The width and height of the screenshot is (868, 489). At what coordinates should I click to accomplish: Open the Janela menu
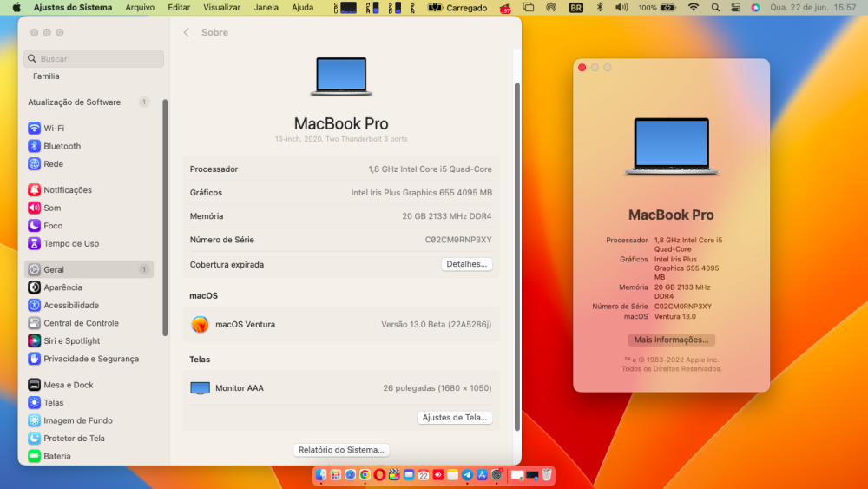coord(266,7)
